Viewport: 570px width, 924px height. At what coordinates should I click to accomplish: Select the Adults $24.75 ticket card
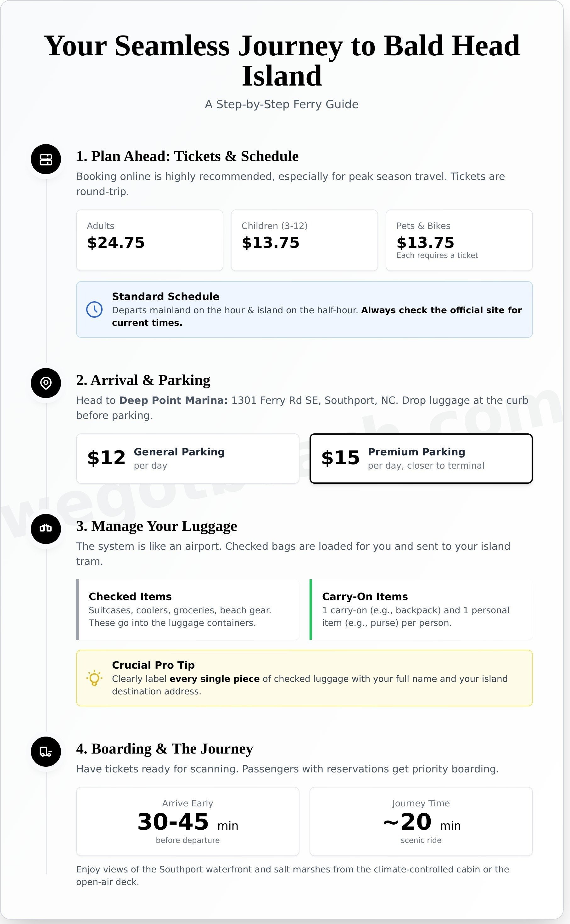(x=150, y=240)
